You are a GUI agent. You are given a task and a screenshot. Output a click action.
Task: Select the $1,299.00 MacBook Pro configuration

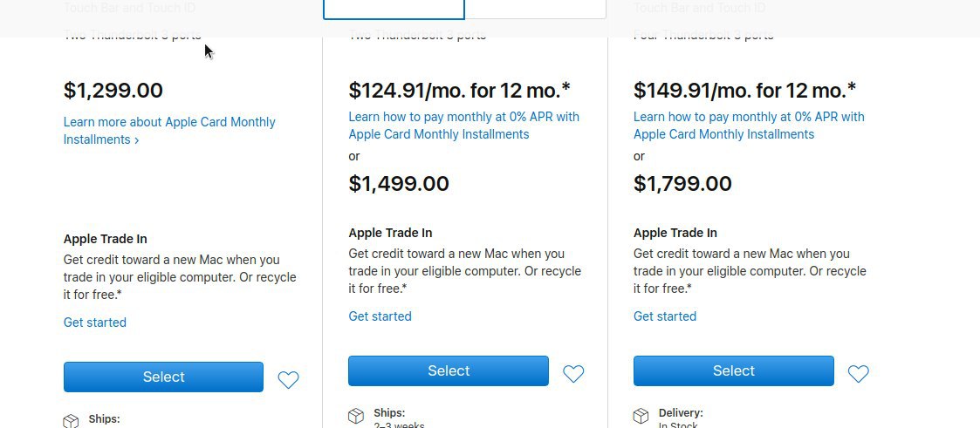[x=164, y=377]
